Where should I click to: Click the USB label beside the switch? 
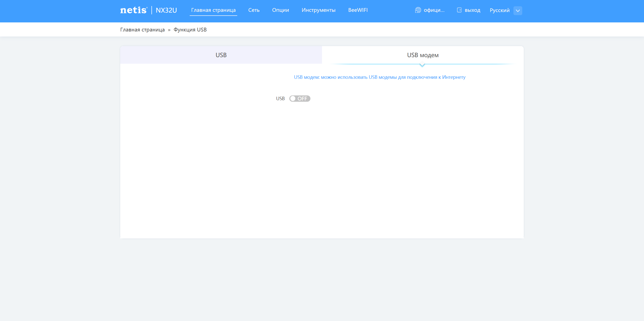[x=280, y=98]
